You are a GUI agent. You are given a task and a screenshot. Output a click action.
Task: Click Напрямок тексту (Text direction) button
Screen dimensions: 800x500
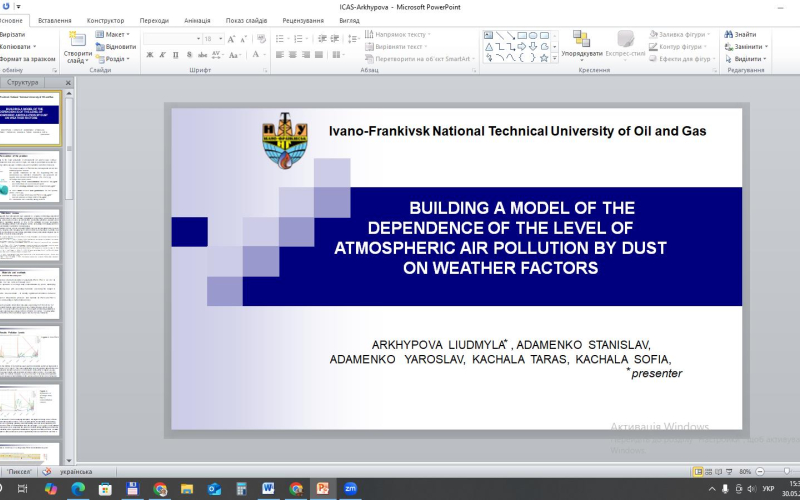tap(398, 34)
